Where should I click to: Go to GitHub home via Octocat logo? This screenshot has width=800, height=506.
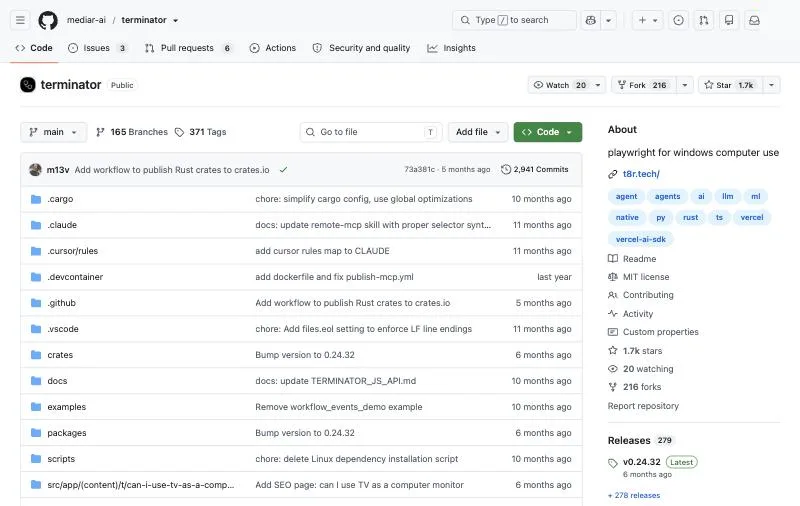[48, 20]
